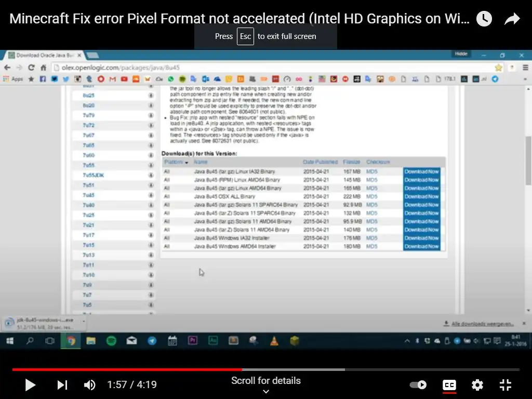The image size is (532, 399).
Task: Sort by the Filesize column header
Action: coord(352,162)
